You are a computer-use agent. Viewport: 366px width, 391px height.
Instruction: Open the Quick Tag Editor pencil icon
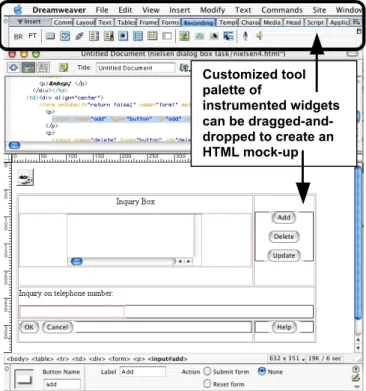356,378
